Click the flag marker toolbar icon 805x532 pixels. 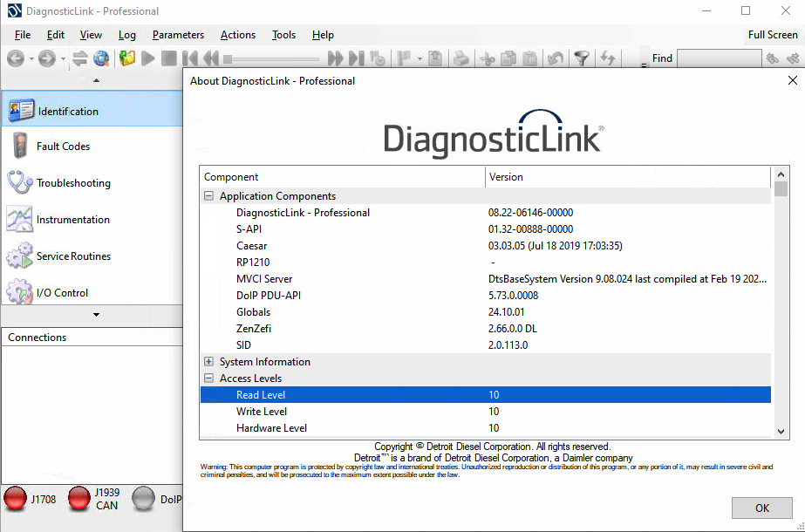(x=405, y=58)
